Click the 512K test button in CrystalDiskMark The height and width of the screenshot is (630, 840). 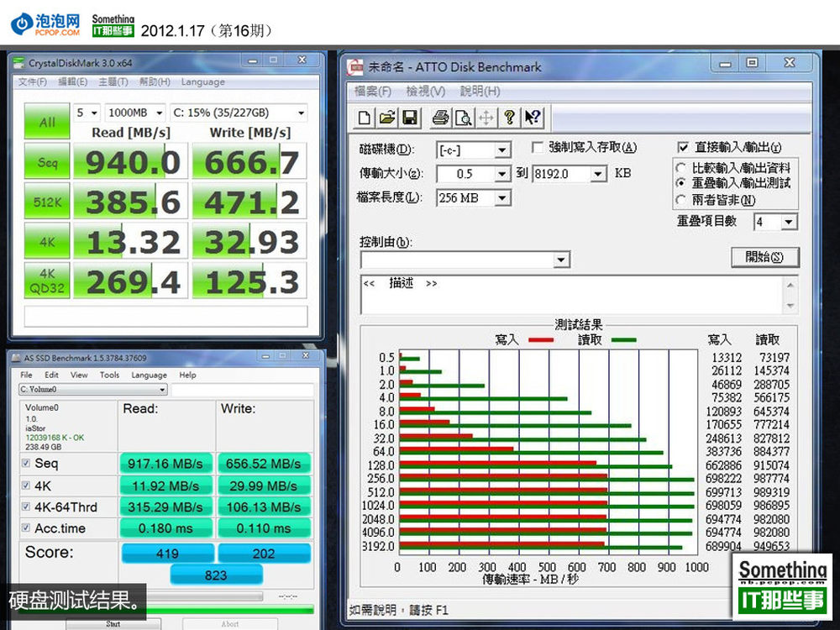(47, 201)
